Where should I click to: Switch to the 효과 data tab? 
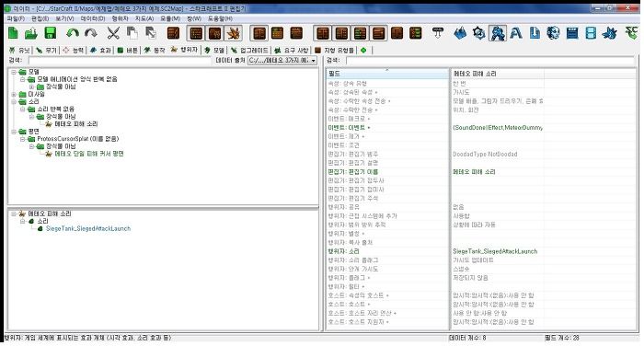(x=100, y=50)
